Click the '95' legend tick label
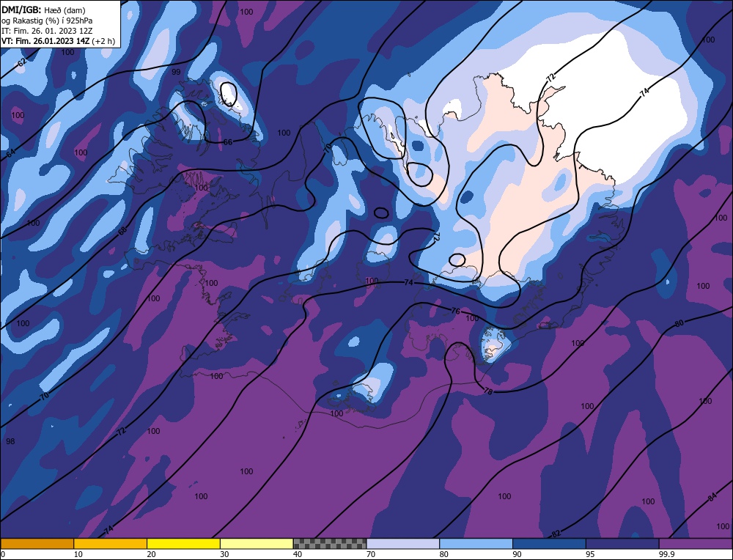Viewport: 733px width, 560px height. [590, 554]
